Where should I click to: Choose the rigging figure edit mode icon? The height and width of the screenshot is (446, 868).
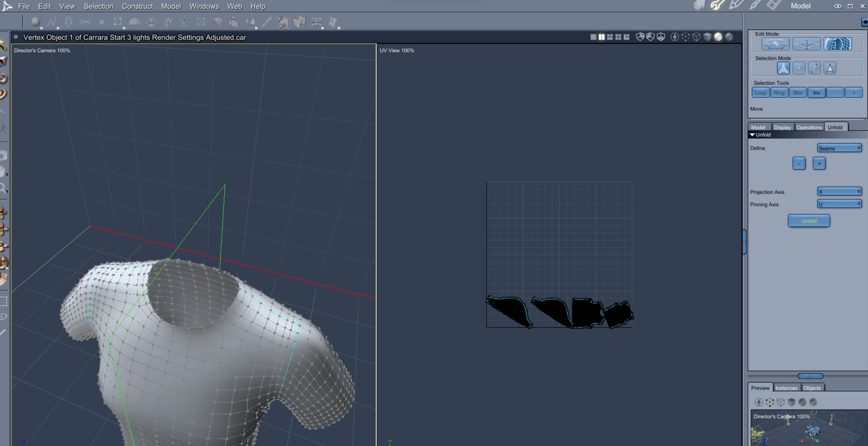point(806,44)
